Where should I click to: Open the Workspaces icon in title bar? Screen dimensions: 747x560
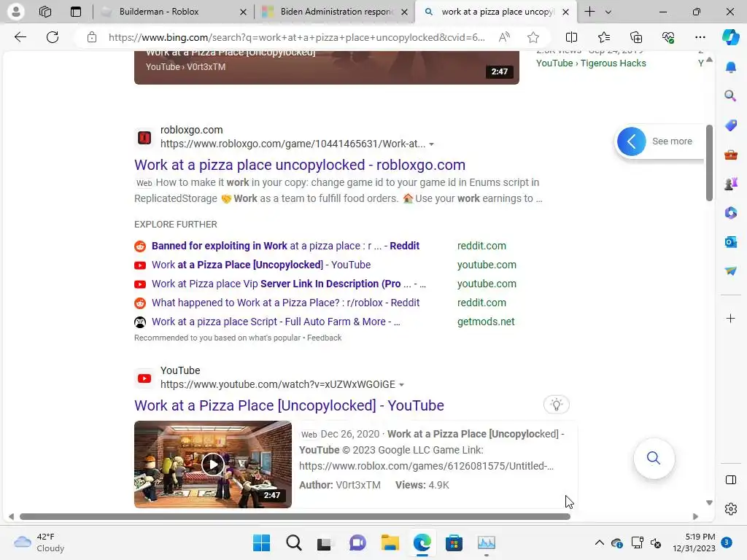click(45, 12)
